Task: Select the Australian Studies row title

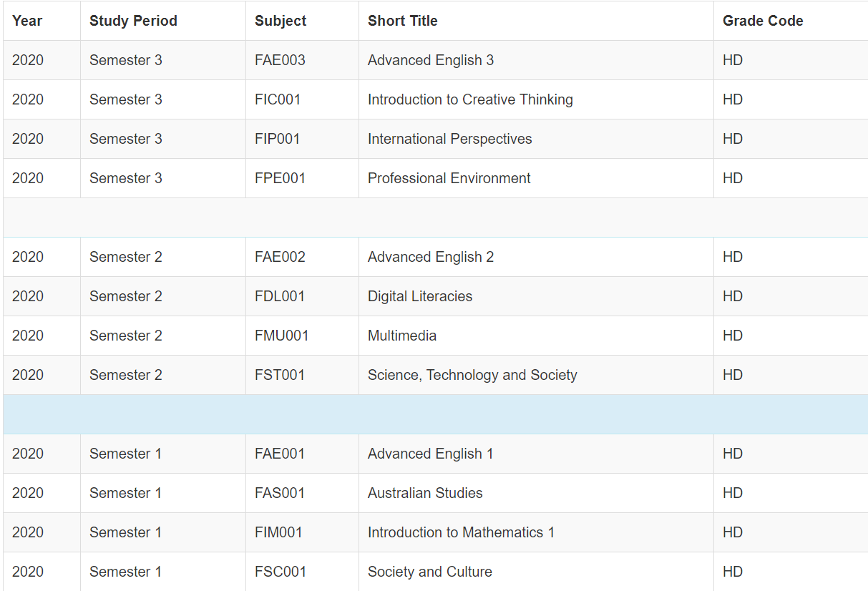Action: coord(425,493)
